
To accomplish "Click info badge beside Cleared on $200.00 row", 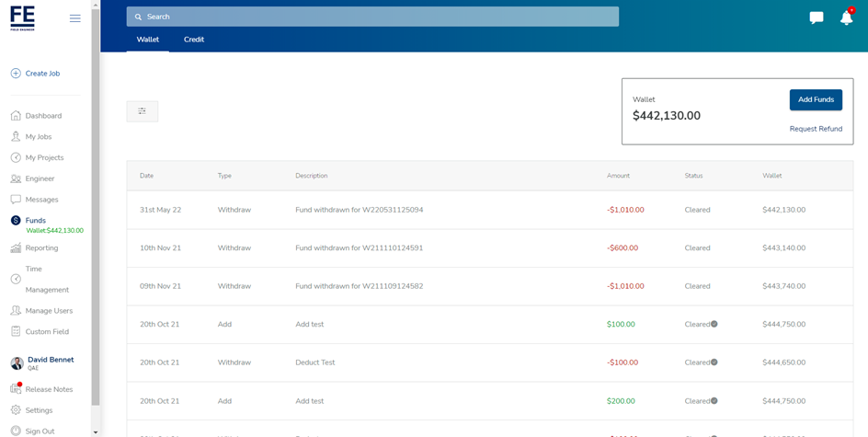I will coord(714,400).
